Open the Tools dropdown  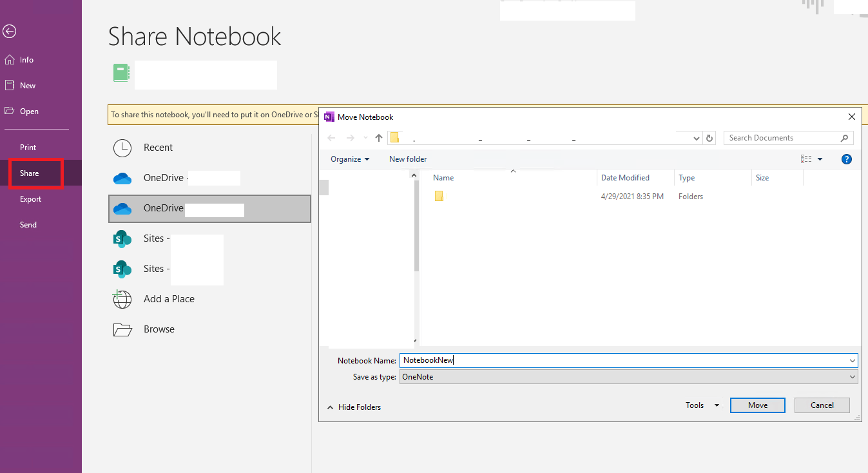(702, 405)
